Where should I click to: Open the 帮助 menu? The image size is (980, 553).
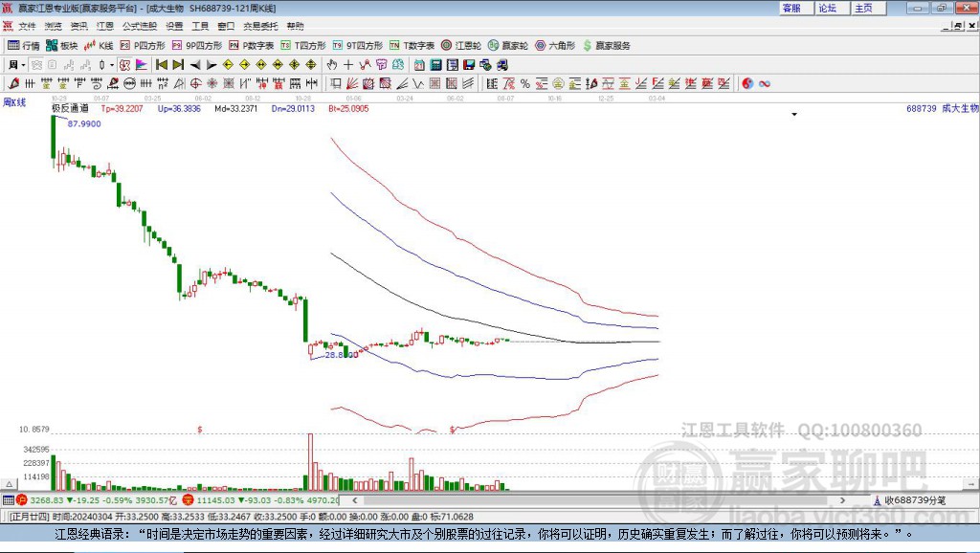(295, 26)
